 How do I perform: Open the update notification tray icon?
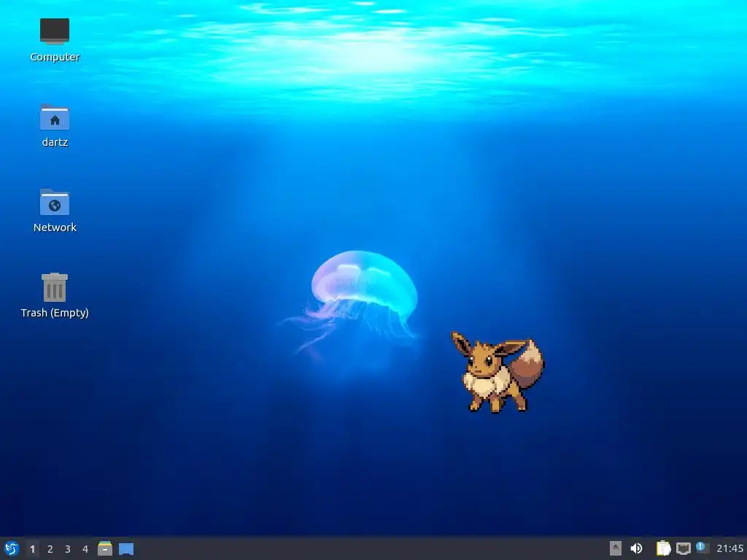point(703,548)
